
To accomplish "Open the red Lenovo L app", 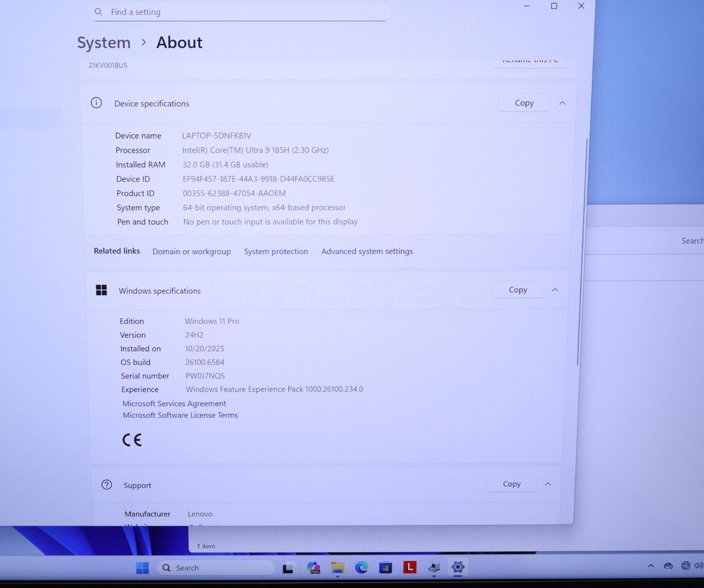I will coord(410,567).
